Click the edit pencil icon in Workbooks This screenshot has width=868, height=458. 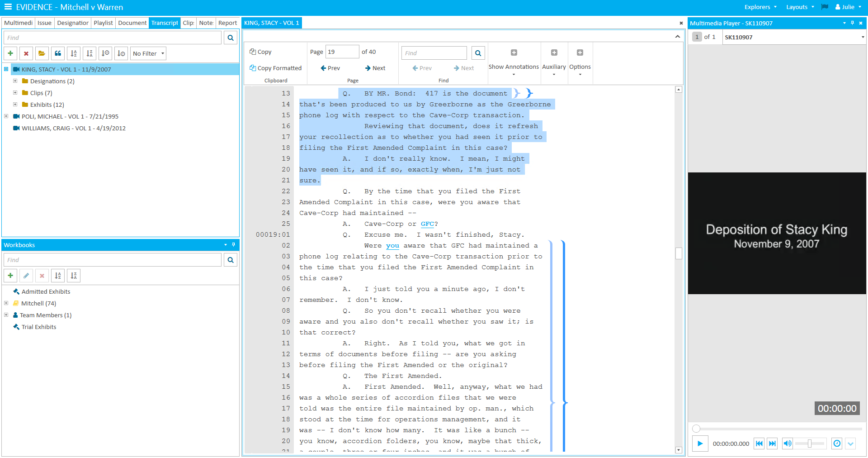[26, 276]
